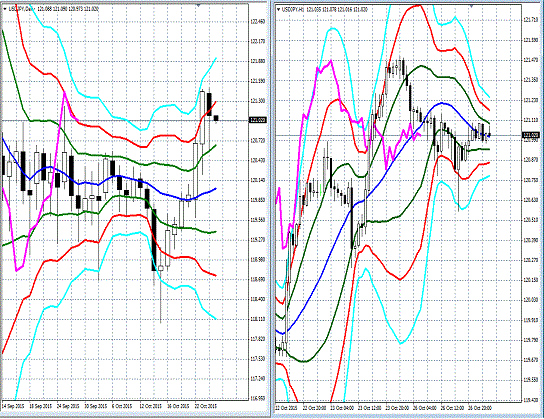Click the 121.300 price level on Daily scale
The width and height of the screenshot is (544, 419).
pyautogui.click(x=257, y=101)
